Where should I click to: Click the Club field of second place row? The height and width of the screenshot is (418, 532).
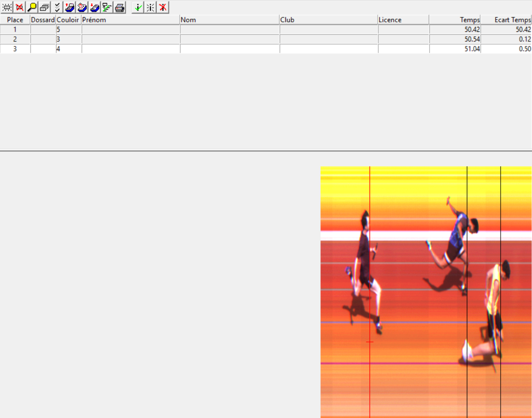click(329, 39)
